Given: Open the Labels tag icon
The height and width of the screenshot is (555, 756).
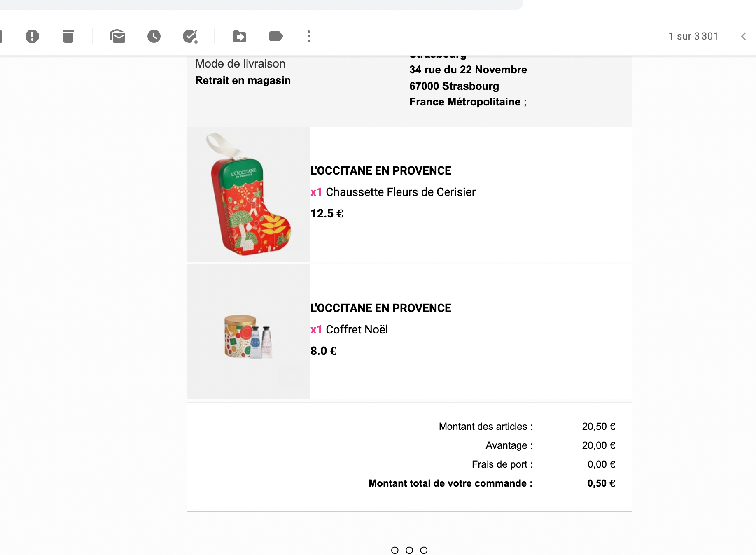Looking at the screenshot, I should tap(276, 36).
